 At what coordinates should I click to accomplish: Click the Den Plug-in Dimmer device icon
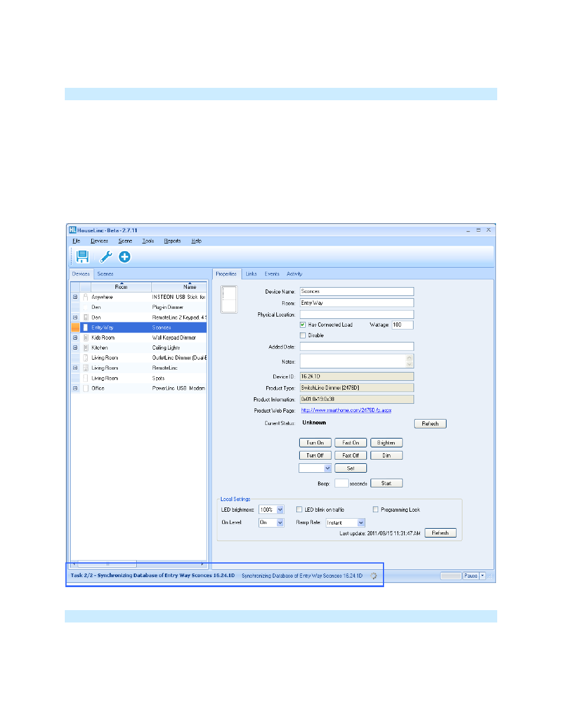point(85,307)
